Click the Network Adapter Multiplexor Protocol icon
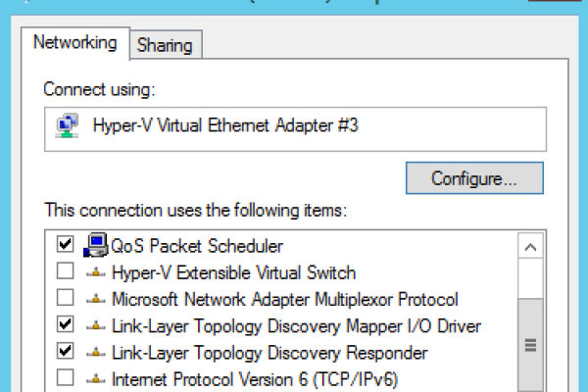The width and height of the screenshot is (588, 392). (x=96, y=299)
